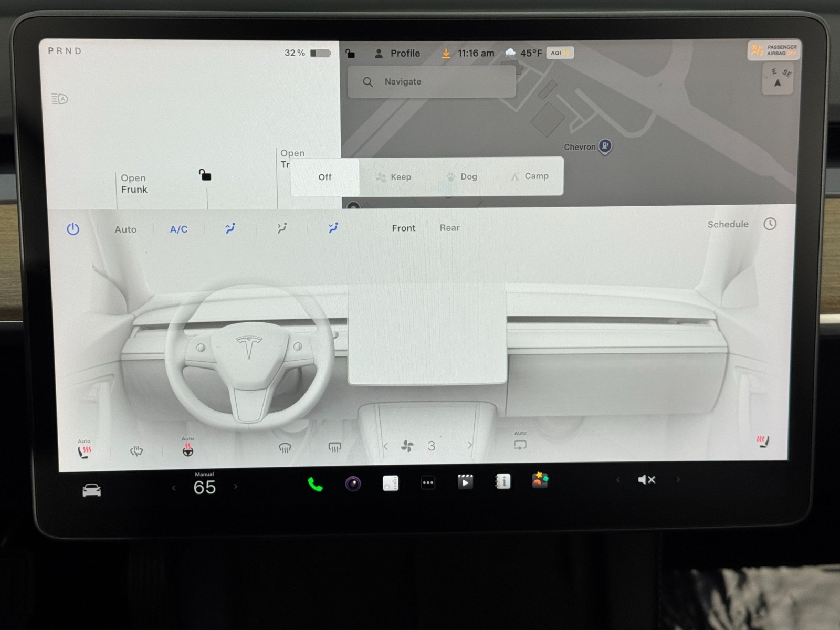Tap the Navigate search field

[x=432, y=82]
